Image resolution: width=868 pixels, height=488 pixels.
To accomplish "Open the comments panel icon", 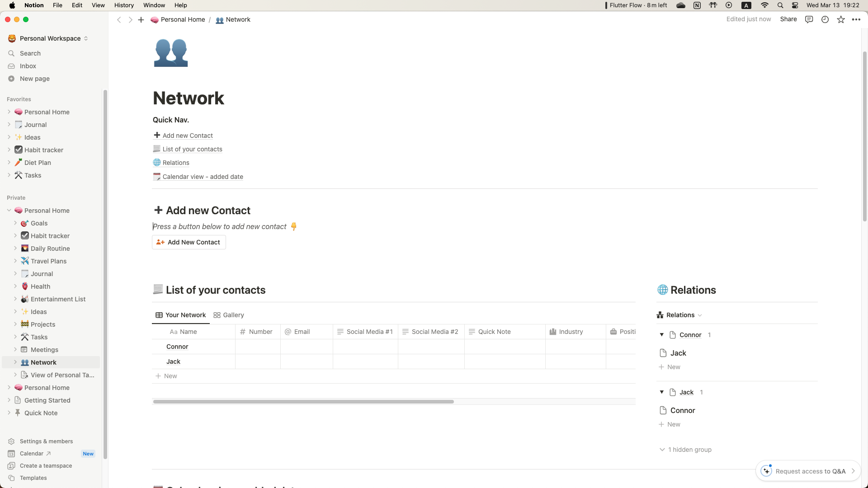I will pos(809,19).
